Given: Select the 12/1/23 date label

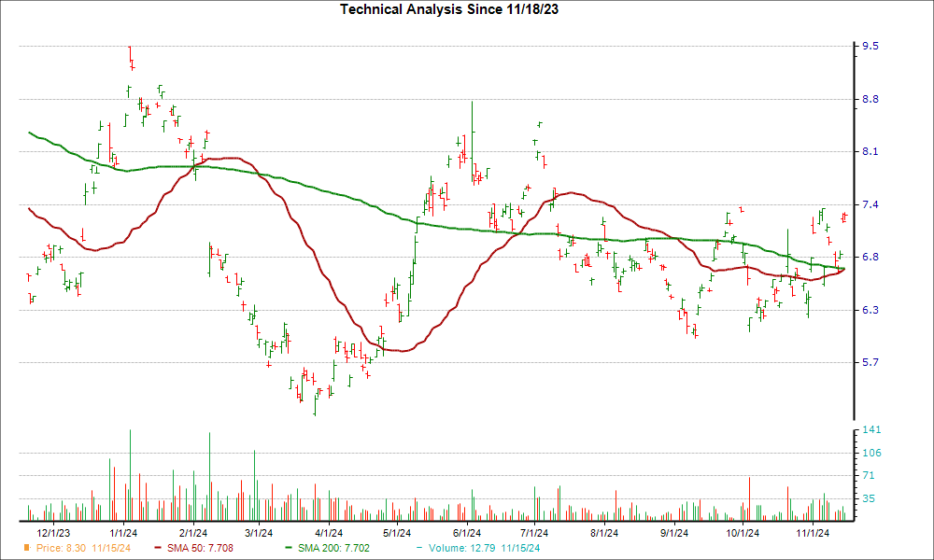Looking at the screenshot, I should pos(53,533).
